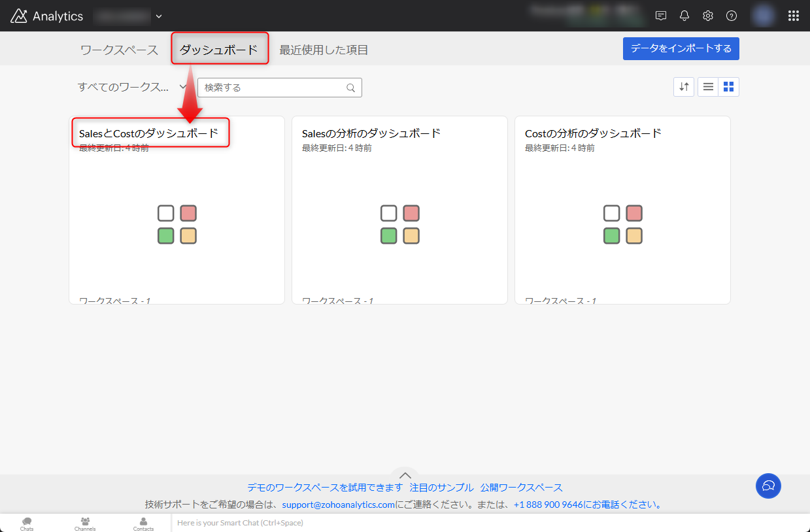Click the search magnifier icon

351,88
